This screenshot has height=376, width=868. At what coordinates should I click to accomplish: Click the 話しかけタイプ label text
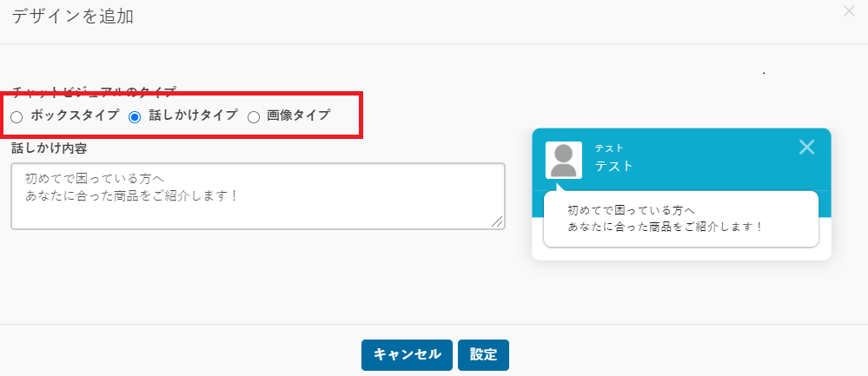(x=193, y=115)
